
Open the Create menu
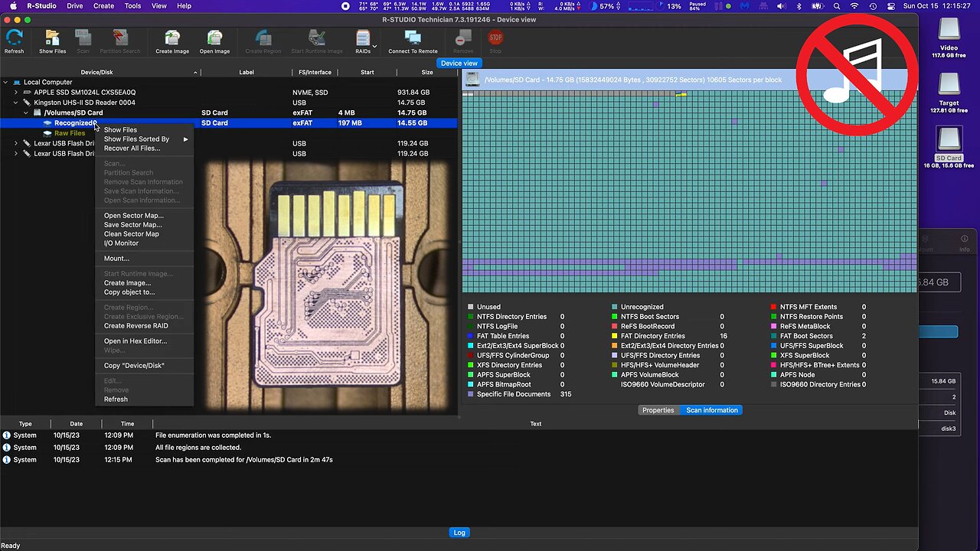point(103,5)
